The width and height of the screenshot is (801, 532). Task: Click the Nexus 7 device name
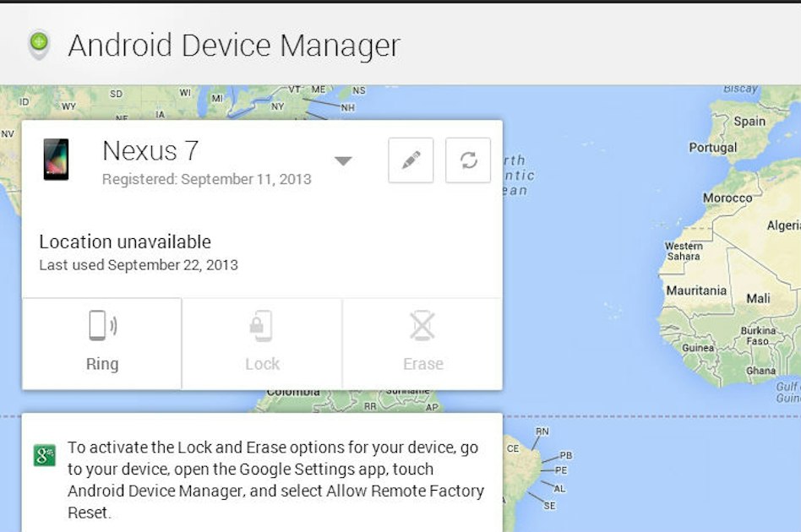150,150
